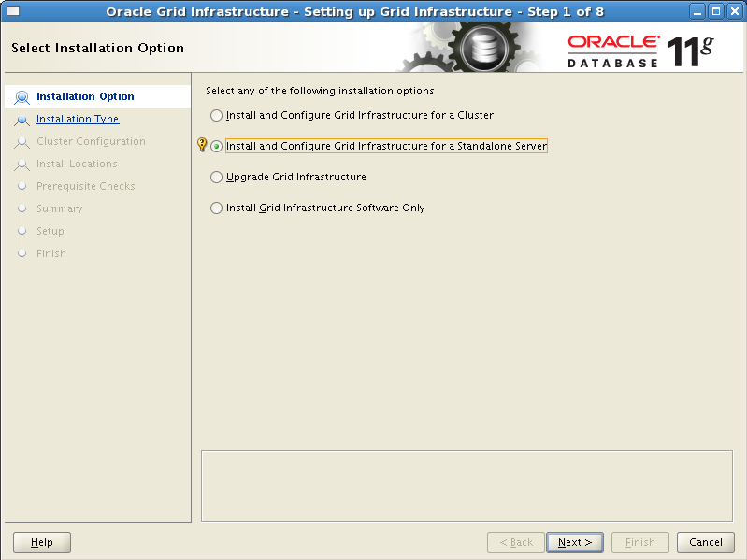The height and width of the screenshot is (560, 747).
Task: Click the Installation Option step bullet icon
Action: point(22,97)
